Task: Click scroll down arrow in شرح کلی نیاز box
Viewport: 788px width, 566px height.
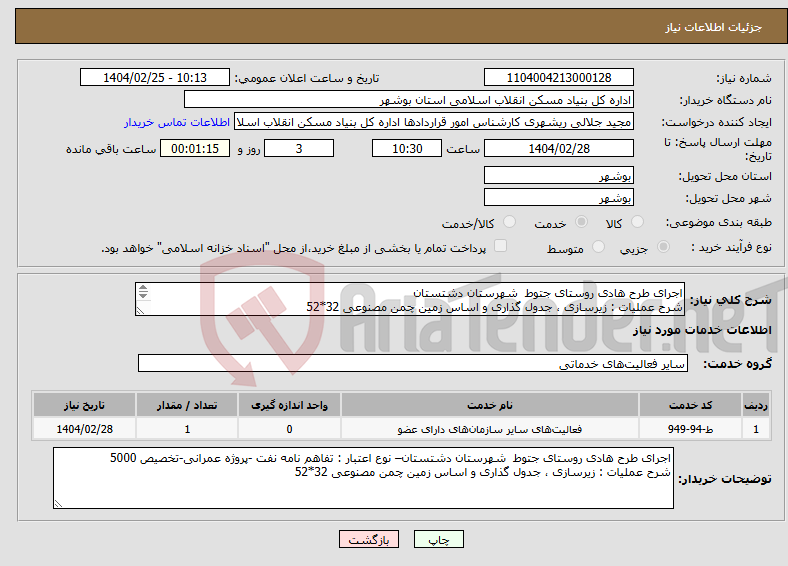Action: coord(143,295)
